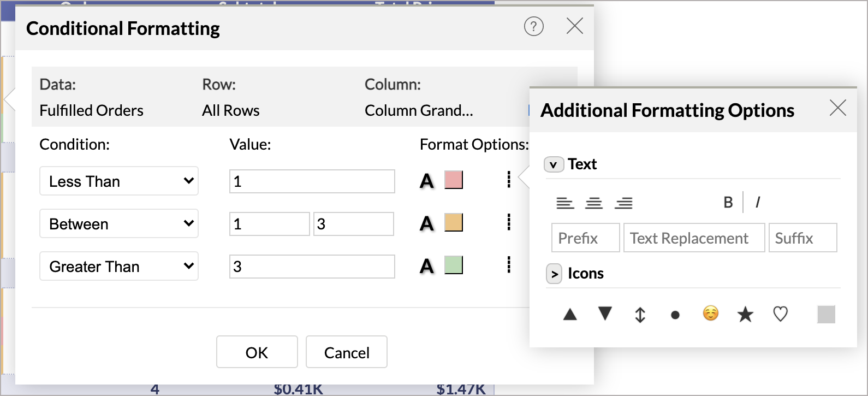The width and height of the screenshot is (868, 396).
Task: Choose the up-down arrow icon
Action: [640, 315]
